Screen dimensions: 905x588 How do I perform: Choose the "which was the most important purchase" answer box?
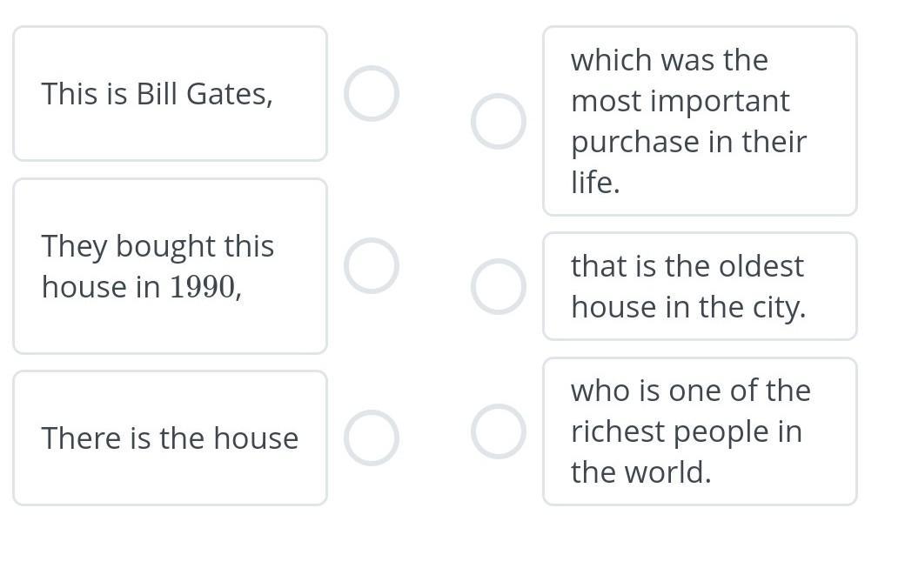pos(700,121)
